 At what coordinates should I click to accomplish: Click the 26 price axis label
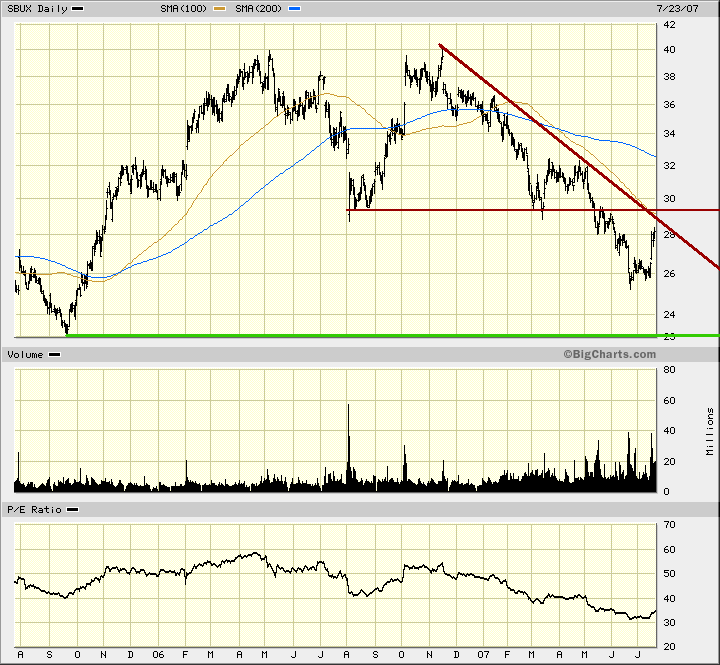669,274
